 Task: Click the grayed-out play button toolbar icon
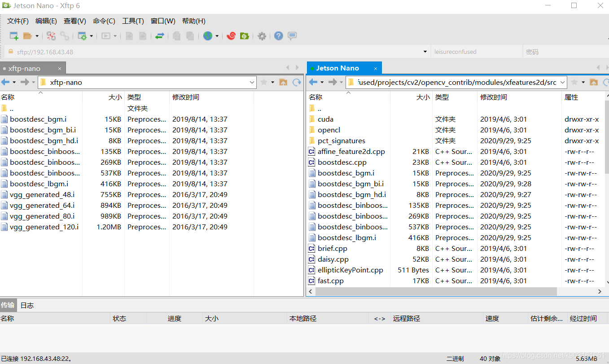(x=106, y=36)
